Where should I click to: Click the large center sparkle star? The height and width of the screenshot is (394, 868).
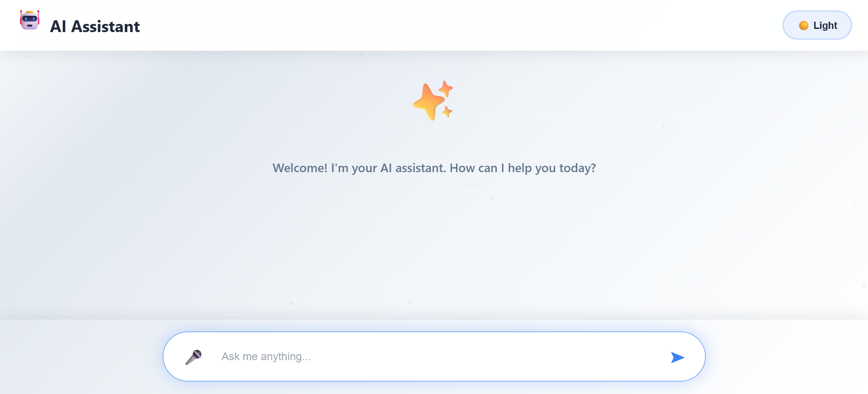428,103
